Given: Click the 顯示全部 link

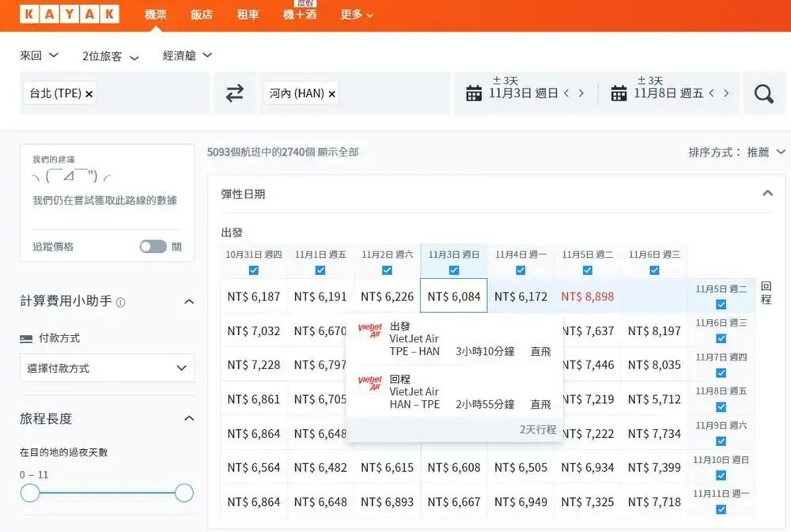Looking at the screenshot, I should click(339, 152).
